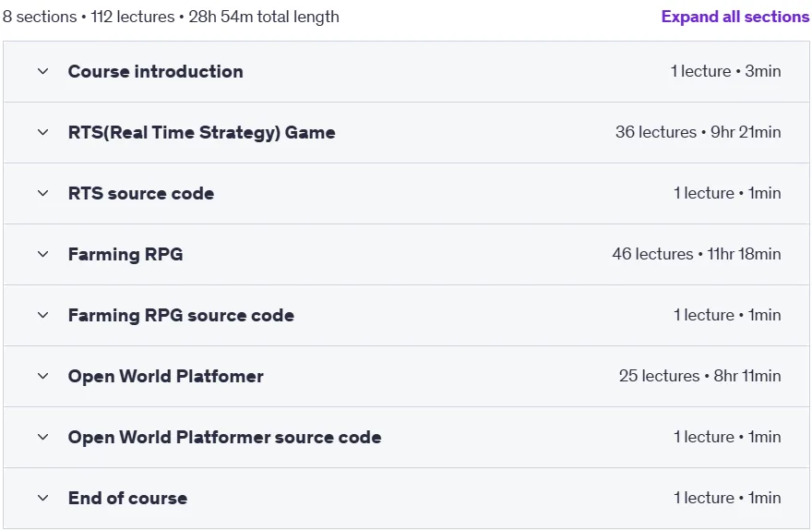Expand the End of course chevron
This screenshot has height=531, width=812.
click(43, 499)
